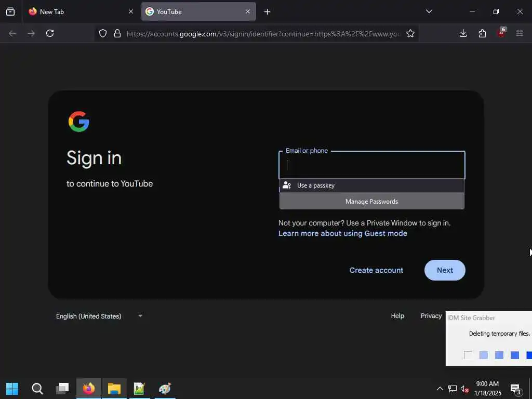Open the Privacy footer link
This screenshot has width=532, height=399.
coord(431,316)
